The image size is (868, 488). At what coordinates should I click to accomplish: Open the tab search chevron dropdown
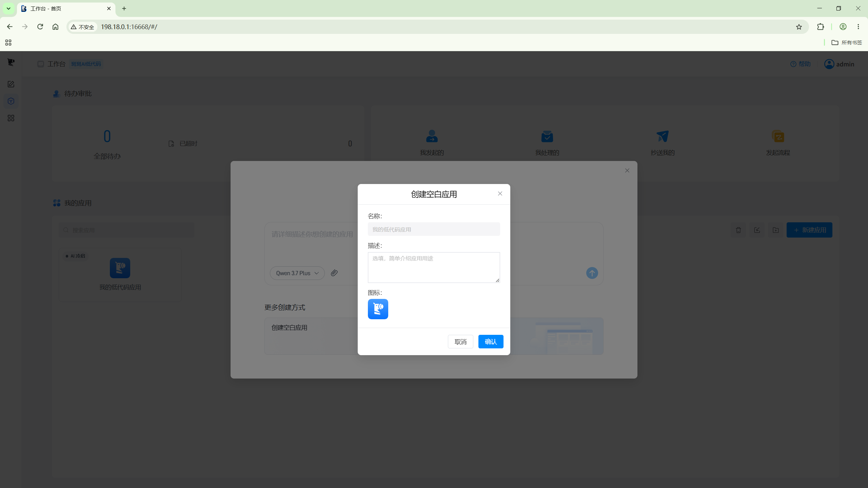(8, 8)
